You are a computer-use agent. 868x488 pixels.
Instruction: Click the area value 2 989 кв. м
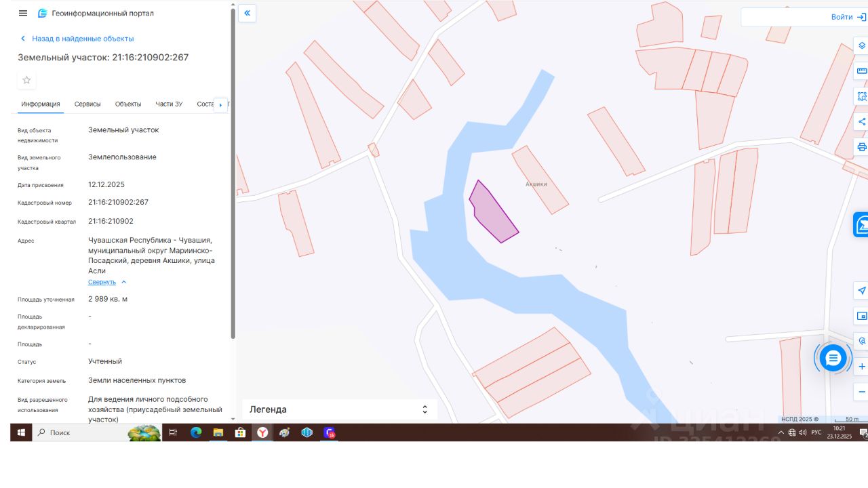point(108,299)
